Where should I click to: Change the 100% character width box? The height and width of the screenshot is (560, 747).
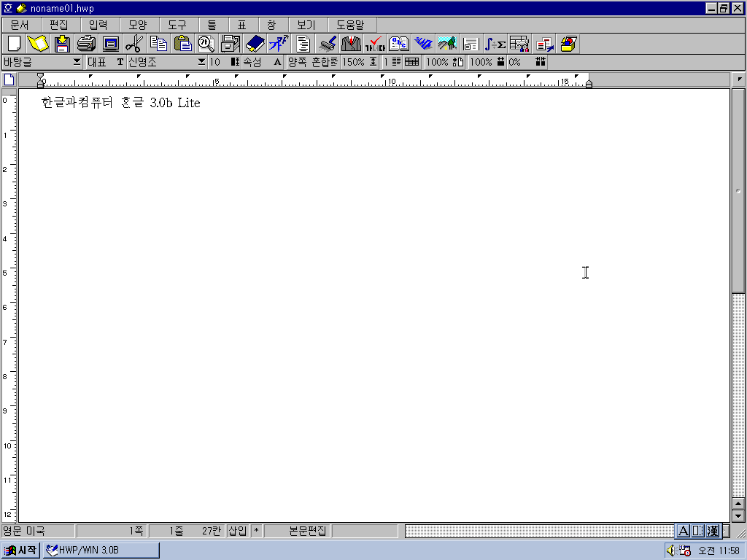tap(487, 62)
